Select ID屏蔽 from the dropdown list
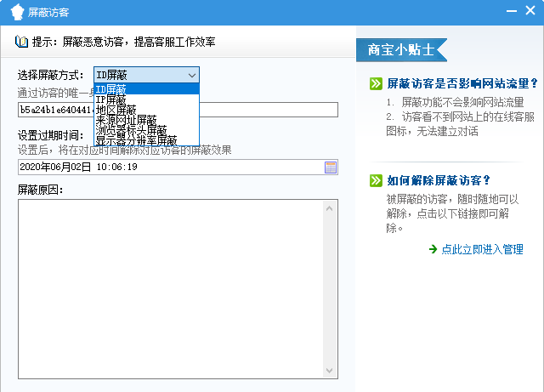The height and width of the screenshot is (392, 544). point(146,89)
